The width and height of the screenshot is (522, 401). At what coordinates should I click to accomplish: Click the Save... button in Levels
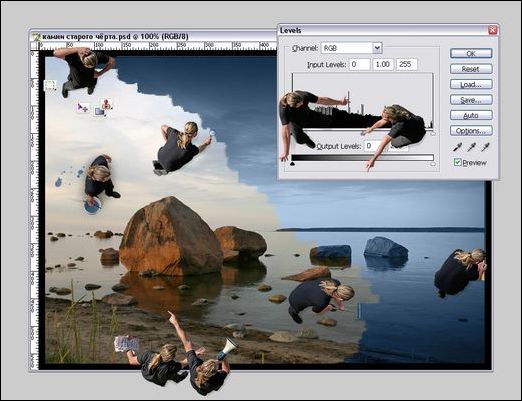(471, 100)
